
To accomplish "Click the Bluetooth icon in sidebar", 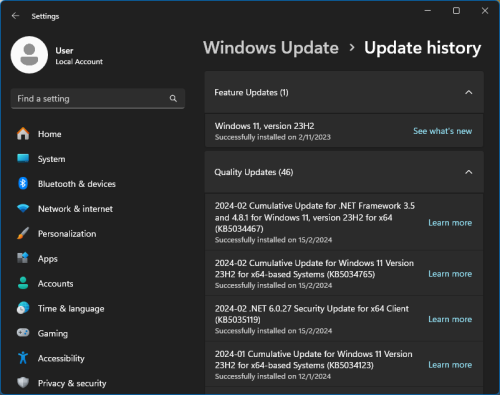I will [x=23, y=183].
